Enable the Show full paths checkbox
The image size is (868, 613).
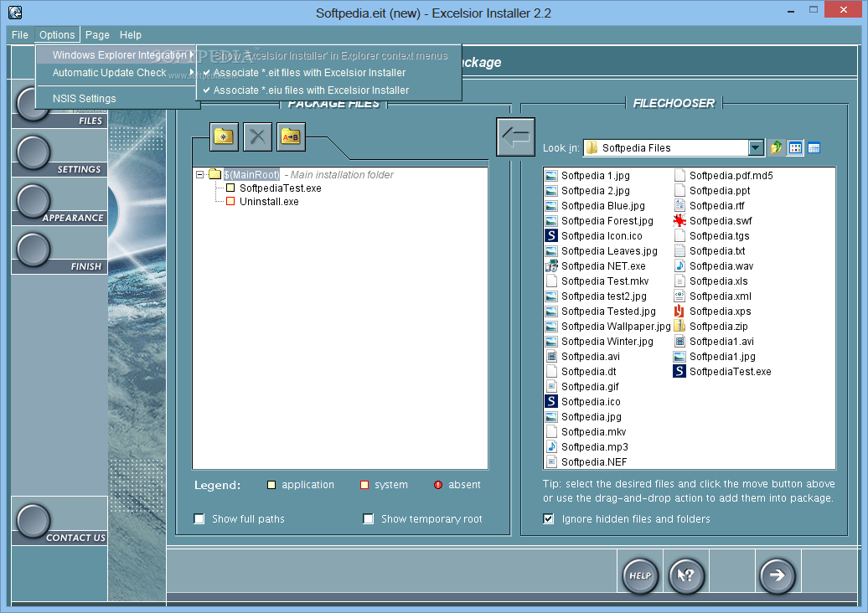point(199,519)
